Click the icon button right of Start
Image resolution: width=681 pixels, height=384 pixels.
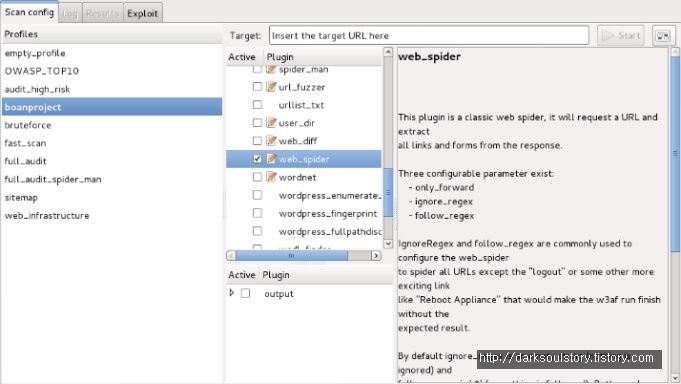coord(663,36)
